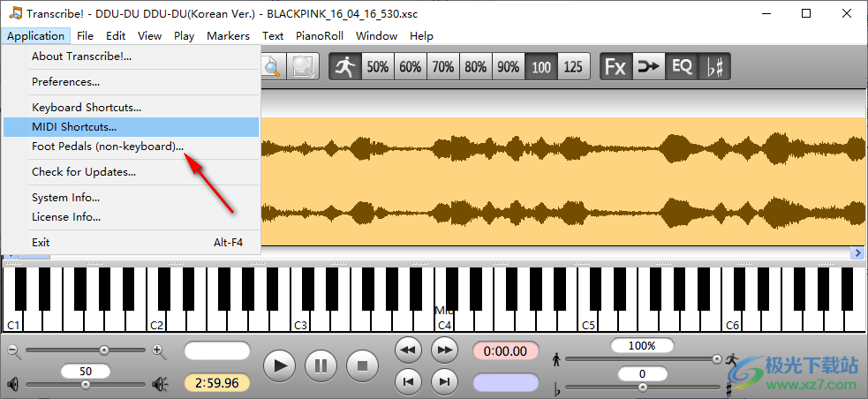
Task: Open the Application menu
Action: pyautogui.click(x=36, y=36)
